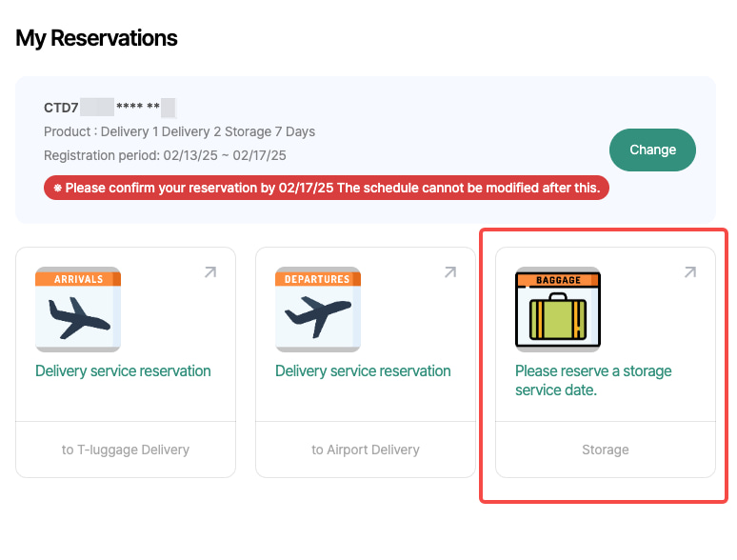737x560 pixels.
Task: Click the Departures airplane icon
Action: click(318, 310)
